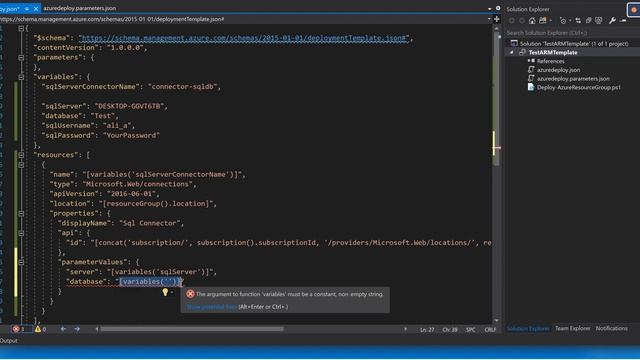Navigate to previous issue arrow

63,329
